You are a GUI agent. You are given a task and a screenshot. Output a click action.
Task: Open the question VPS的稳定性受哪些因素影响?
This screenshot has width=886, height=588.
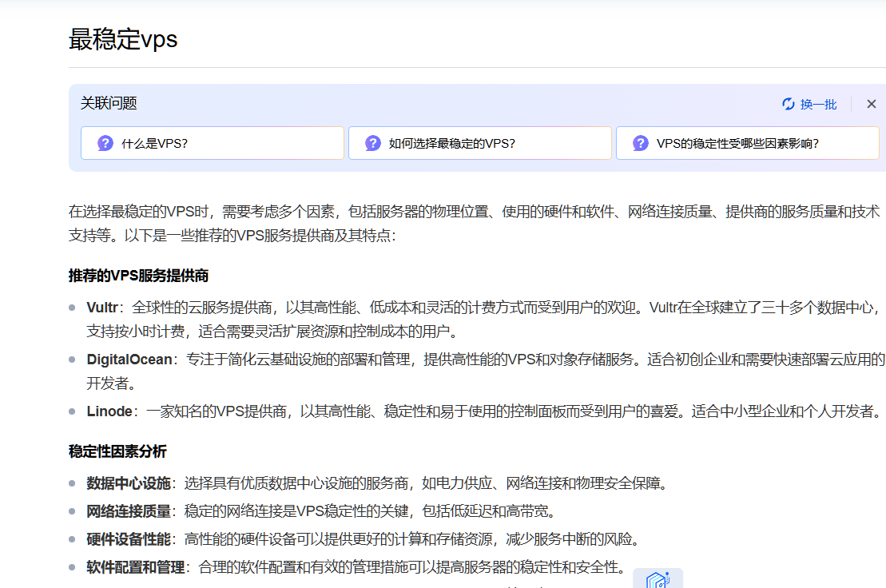point(748,143)
